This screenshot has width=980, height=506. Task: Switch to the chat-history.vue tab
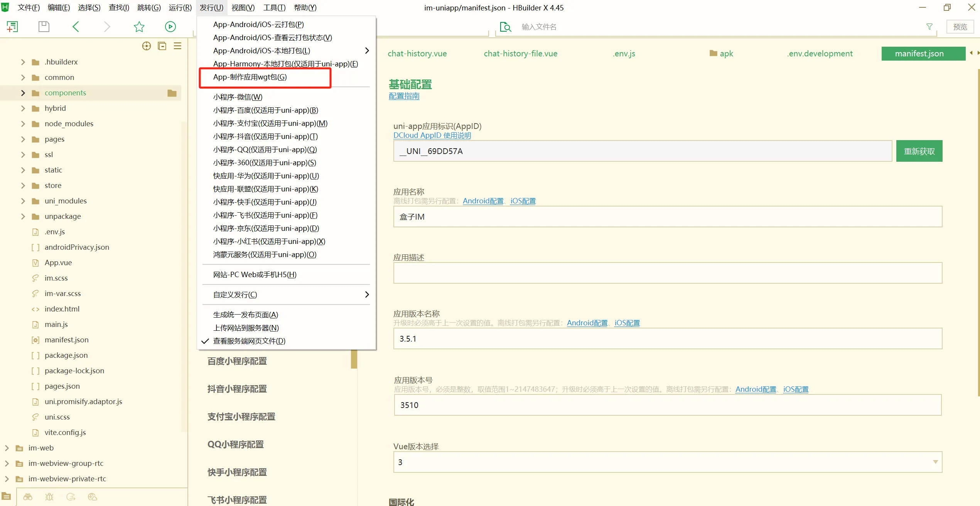[417, 54]
